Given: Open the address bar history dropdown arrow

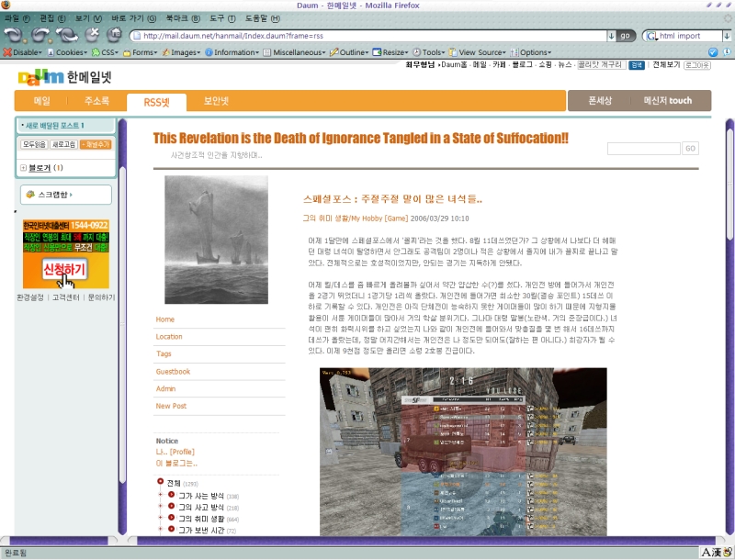Looking at the screenshot, I should [611, 36].
